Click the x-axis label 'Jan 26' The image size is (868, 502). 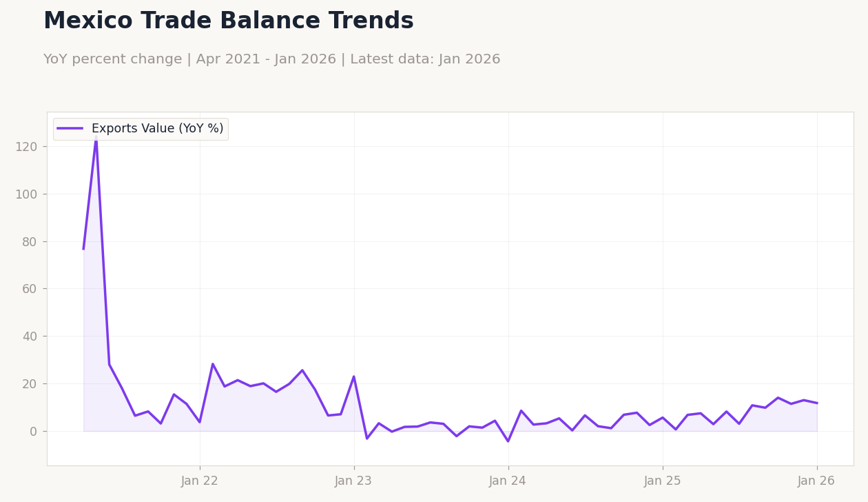click(817, 481)
